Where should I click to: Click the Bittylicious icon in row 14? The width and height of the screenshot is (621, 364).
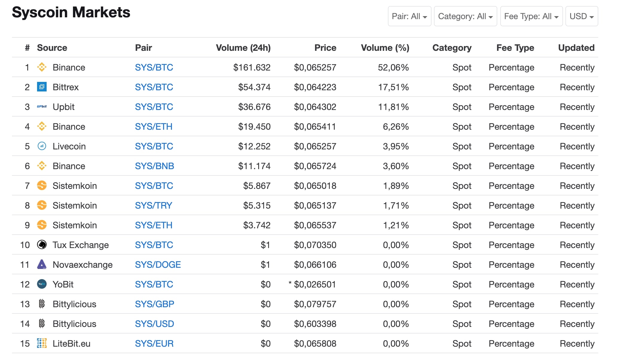42,324
